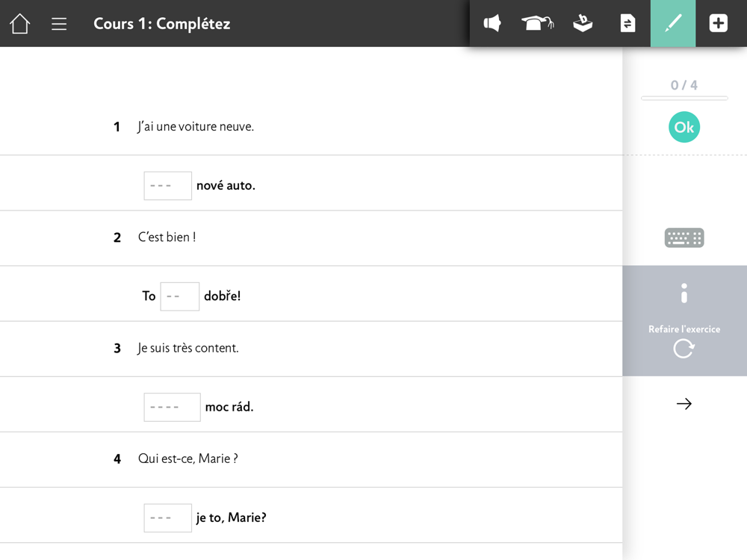Show the on-screen keyboard

(x=684, y=238)
